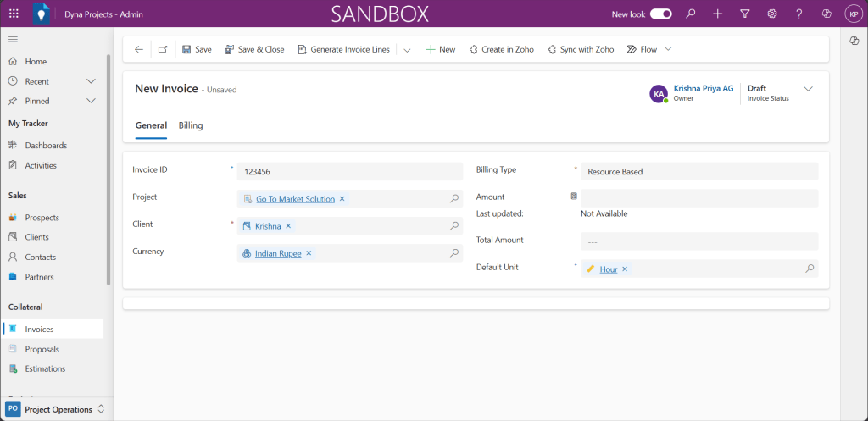Open the Go To Market Solution link
868x421 pixels.
pos(295,199)
